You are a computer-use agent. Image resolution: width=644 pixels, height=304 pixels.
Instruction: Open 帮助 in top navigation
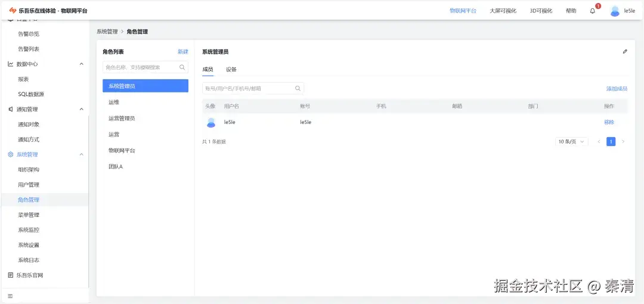[571, 11]
